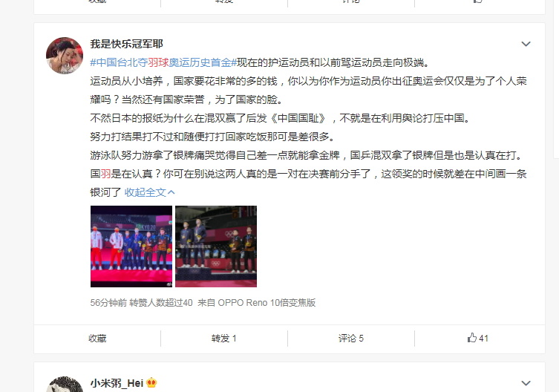
Task: Open hashtag 中国台北夺羽球奥运历史首金
Action: pyautogui.click(x=163, y=62)
